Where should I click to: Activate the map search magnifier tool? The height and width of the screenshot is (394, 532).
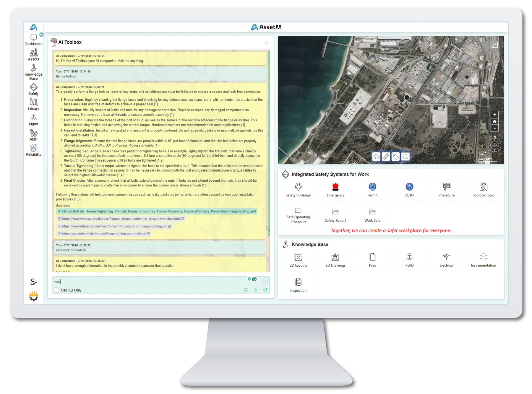405,157
